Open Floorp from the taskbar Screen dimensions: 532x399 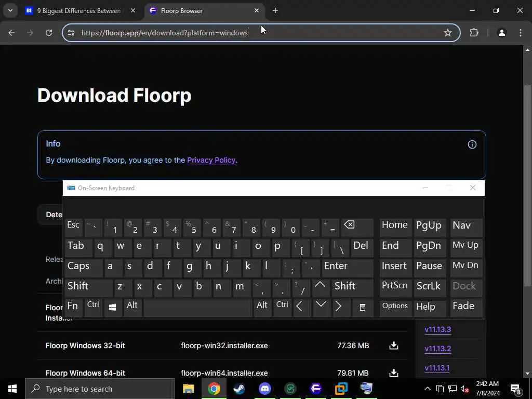[315, 389]
